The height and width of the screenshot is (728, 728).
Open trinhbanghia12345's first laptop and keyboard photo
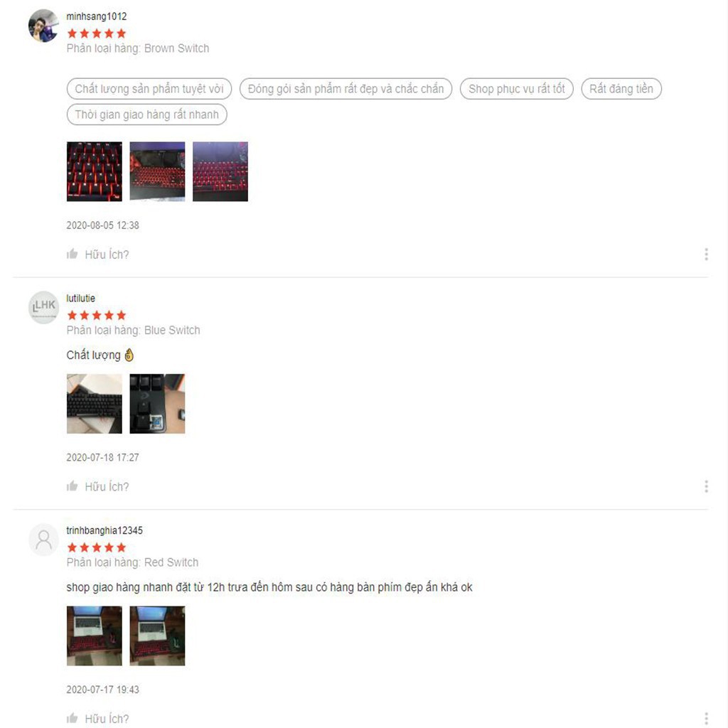pos(95,636)
